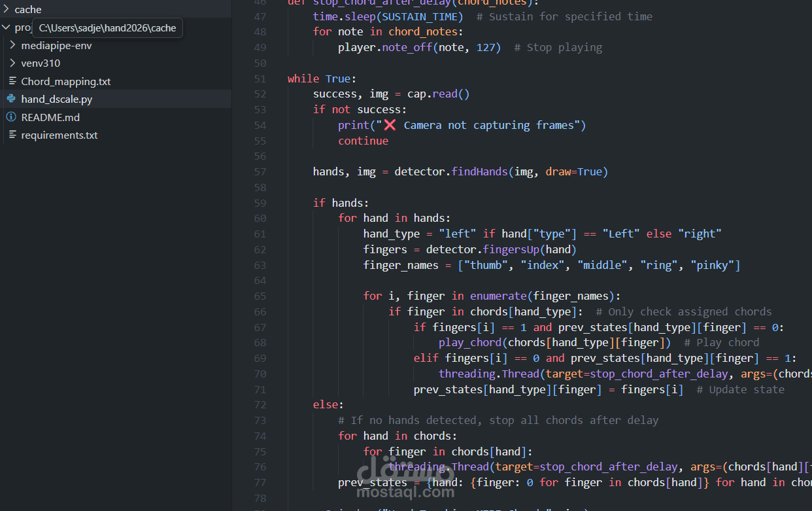Open requirements.txt file
Screen dimensions: 812x511
pos(59,135)
